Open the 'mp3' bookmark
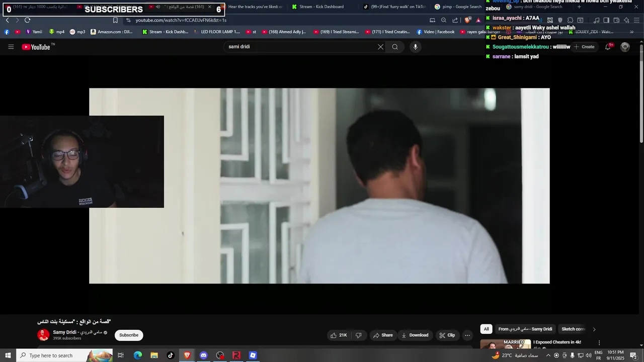This screenshot has width=644, height=362. click(x=77, y=32)
